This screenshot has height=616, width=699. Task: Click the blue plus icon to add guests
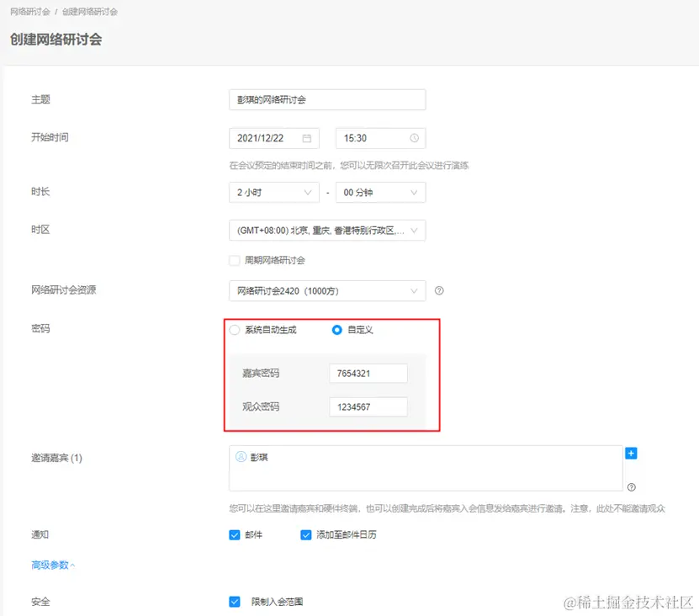pyautogui.click(x=631, y=454)
